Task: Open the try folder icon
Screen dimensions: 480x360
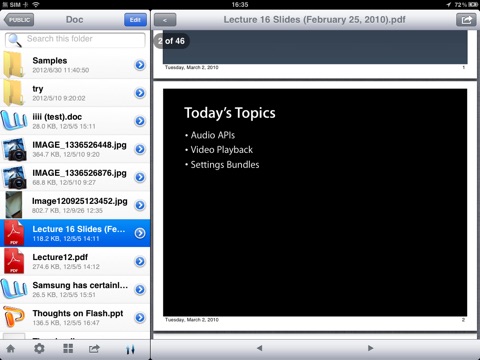Action: pos(14,93)
